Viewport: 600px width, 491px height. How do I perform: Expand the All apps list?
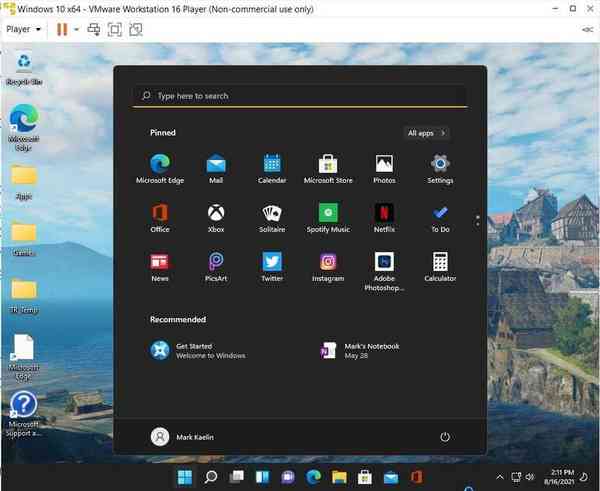point(427,132)
